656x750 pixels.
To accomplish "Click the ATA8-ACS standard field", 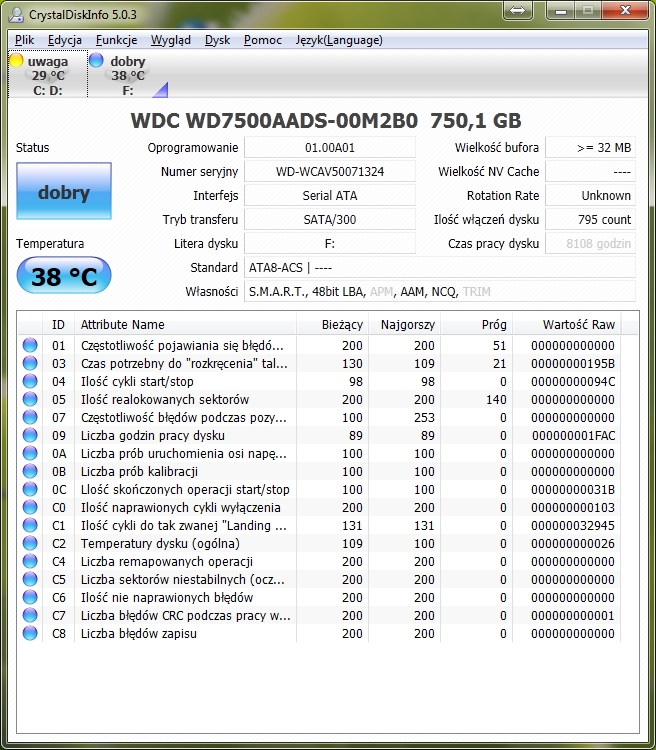I will point(440,267).
